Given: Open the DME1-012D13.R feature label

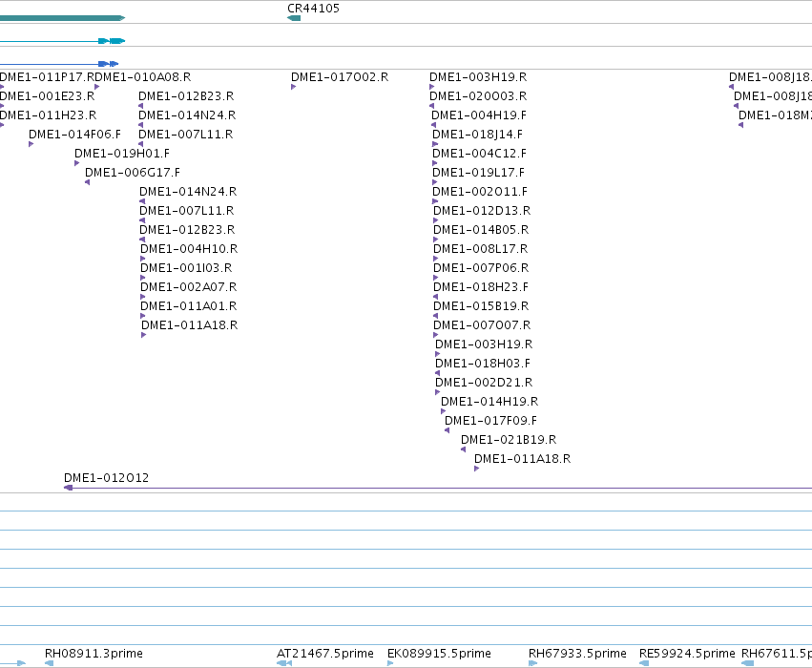Looking at the screenshot, I should tap(482, 211).
